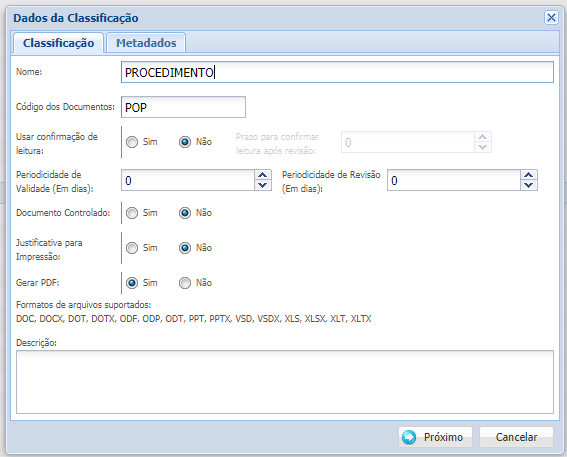Increase Periodicidade de Validade with up arrow
Viewport: 567px width, 457px height.
263,175
